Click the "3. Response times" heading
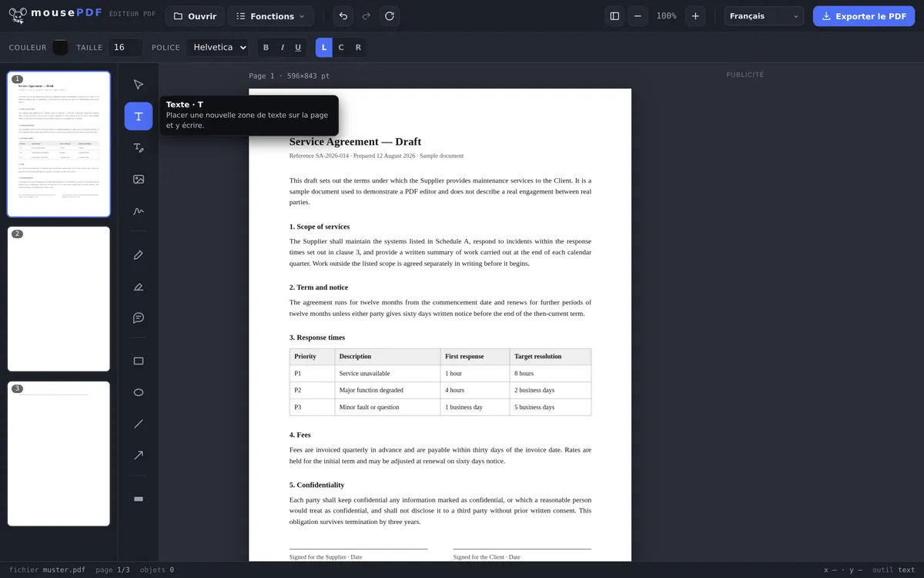The image size is (924, 578). [x=317, y=338]
